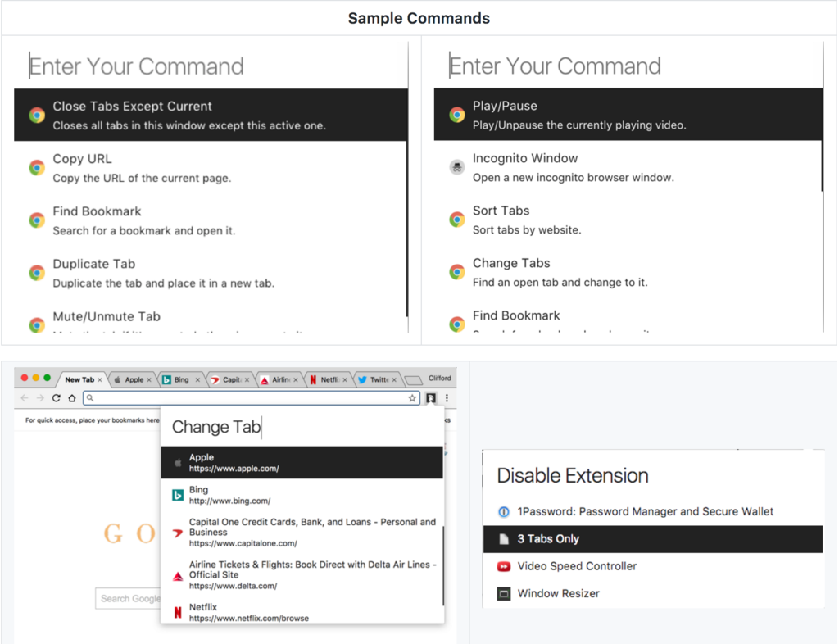Open the command extension toolbar icon
Viewport: 839px width, 644px height.
pyautogui.click(x=431, y=398)
